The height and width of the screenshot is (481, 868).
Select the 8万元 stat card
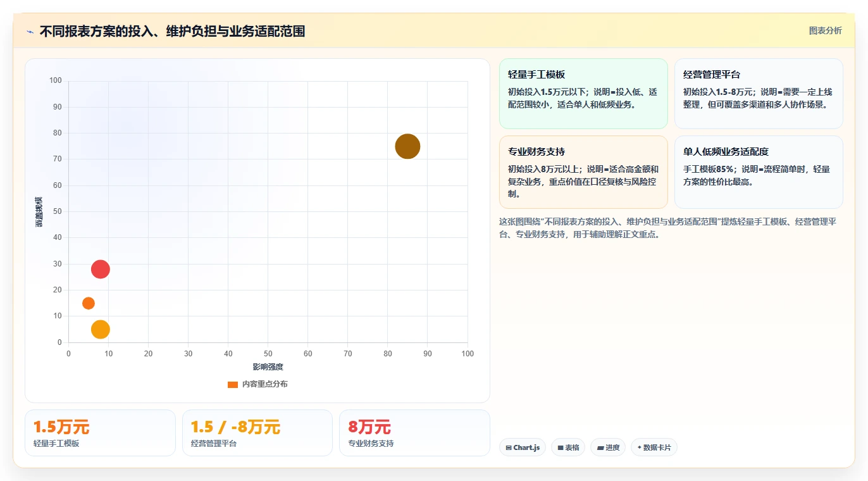pos(414,433)
